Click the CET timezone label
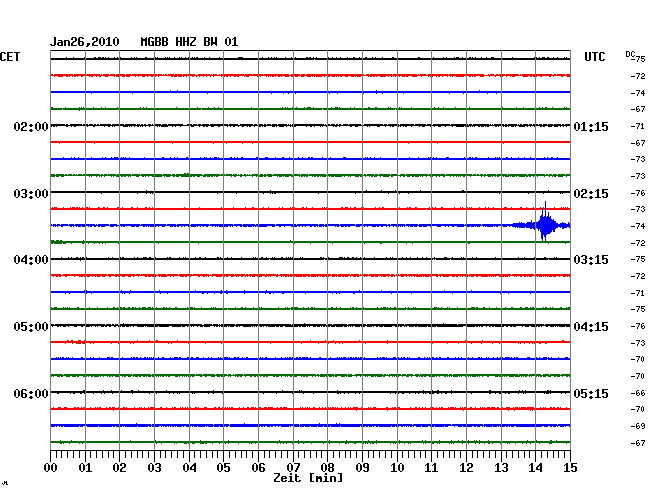The image size is (650, 494). tap(10, 57)
